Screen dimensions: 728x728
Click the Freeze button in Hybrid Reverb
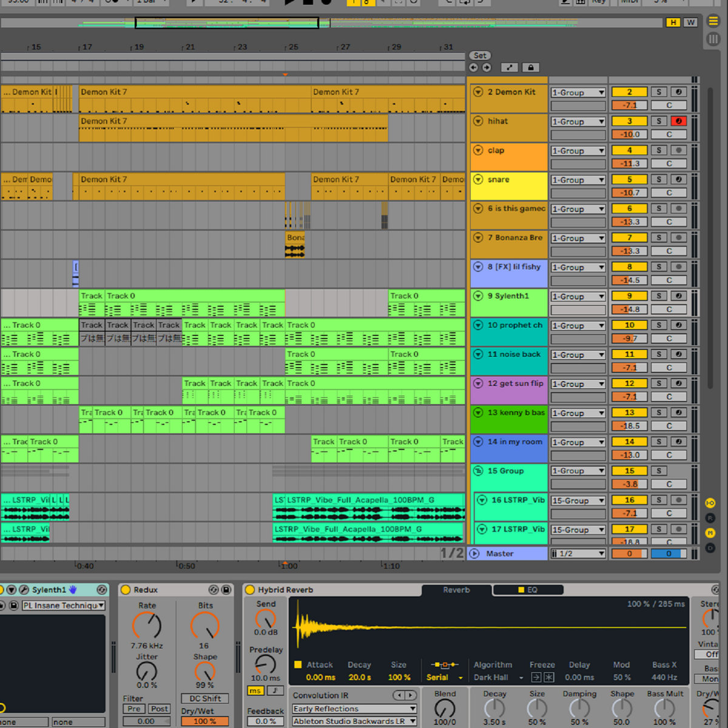click(548, 678)
